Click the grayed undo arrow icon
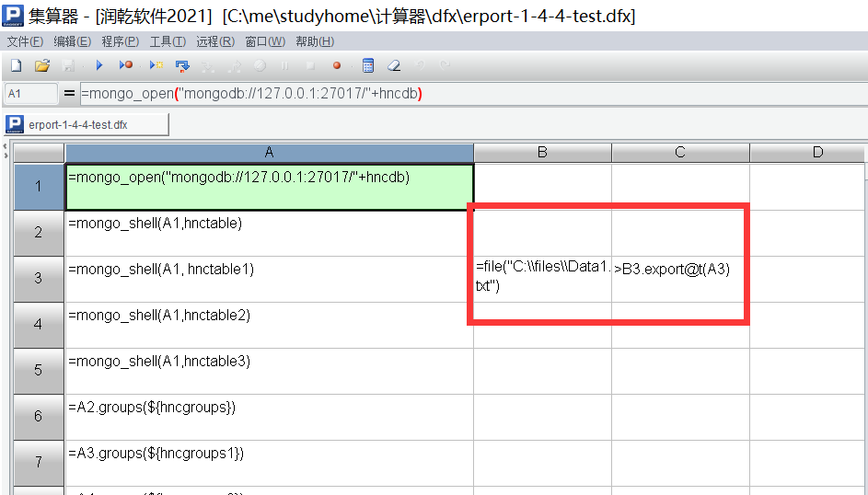This screenshot has width=868, height=495. pos(420,65)
